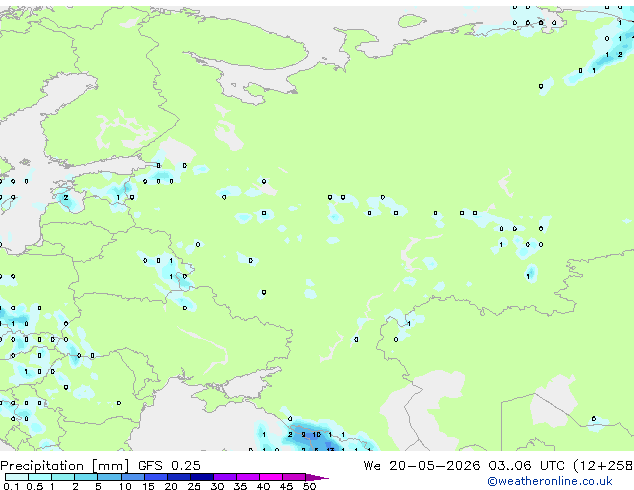This screenshot has height=490, width=634.
Task: Pick the 2–5 mm legend swatch
Action: pyautogui.click(x=86, y=477)
